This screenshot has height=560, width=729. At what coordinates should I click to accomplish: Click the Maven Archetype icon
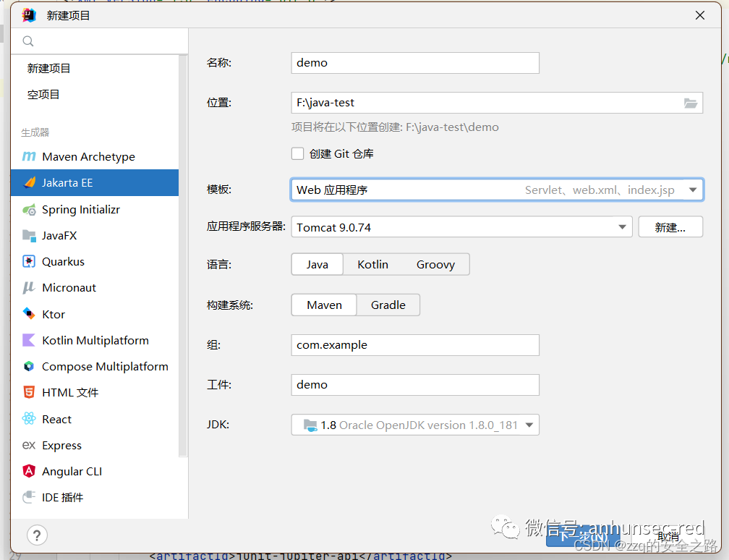[x=29, y=157]
